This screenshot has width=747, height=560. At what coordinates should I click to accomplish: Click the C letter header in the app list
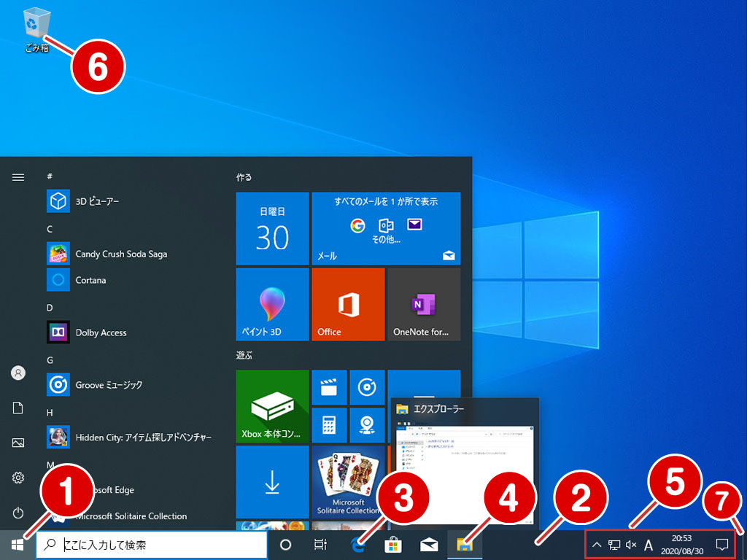pyautogui.click(x=50, y=229)
